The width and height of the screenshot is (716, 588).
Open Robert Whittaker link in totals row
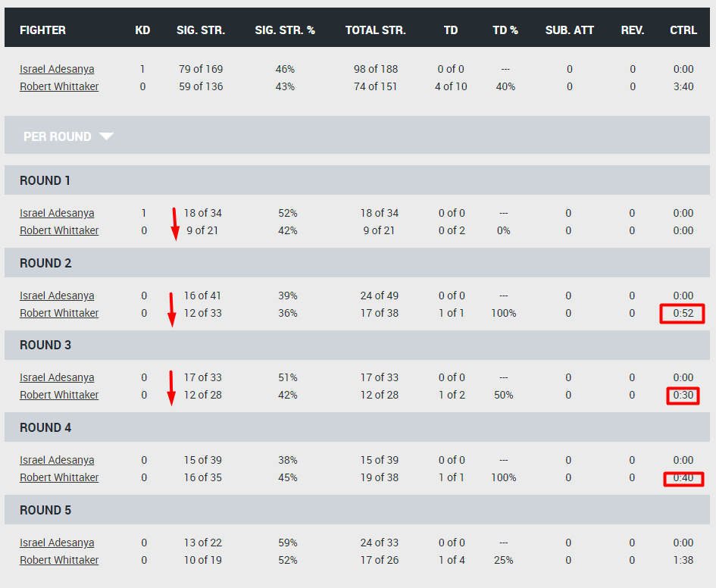point(59,86)
